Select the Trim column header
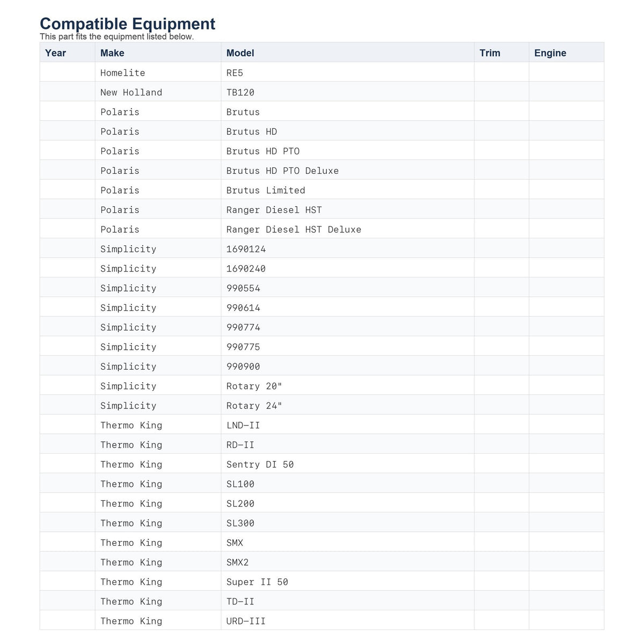 tap(501, 53)
